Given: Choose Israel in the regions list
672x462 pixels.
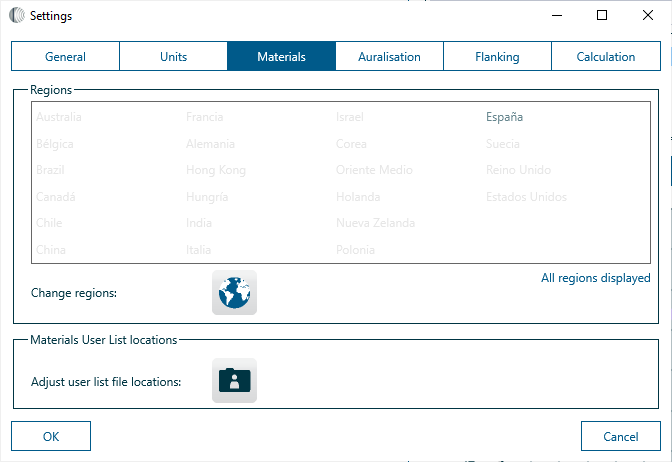Looking at the screenshot, I should (x=350, y=117).
